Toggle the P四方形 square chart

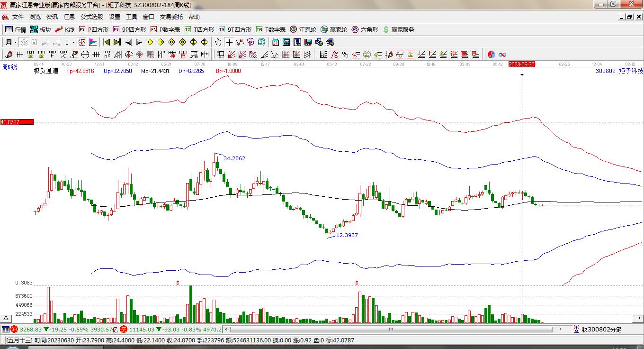(x=94, y=29)
